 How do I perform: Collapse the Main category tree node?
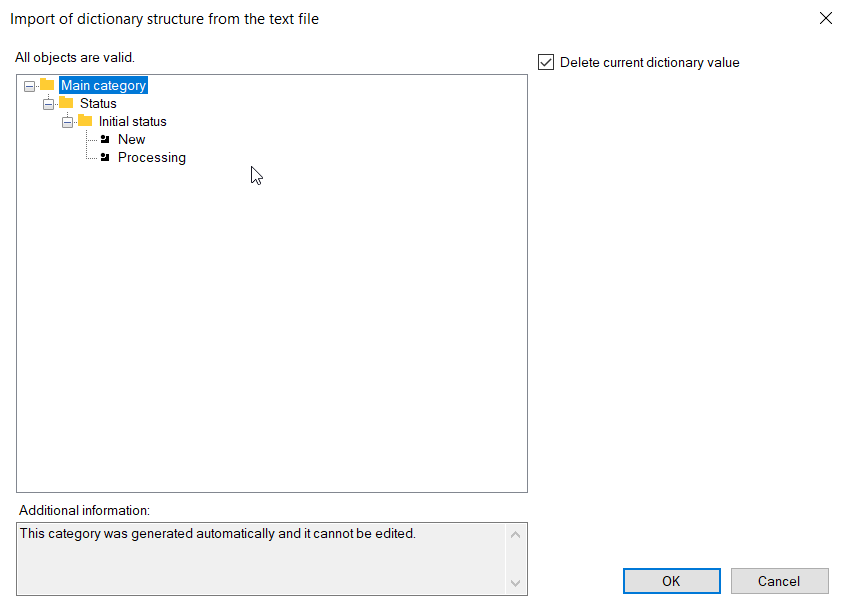(x=30, y=86)
